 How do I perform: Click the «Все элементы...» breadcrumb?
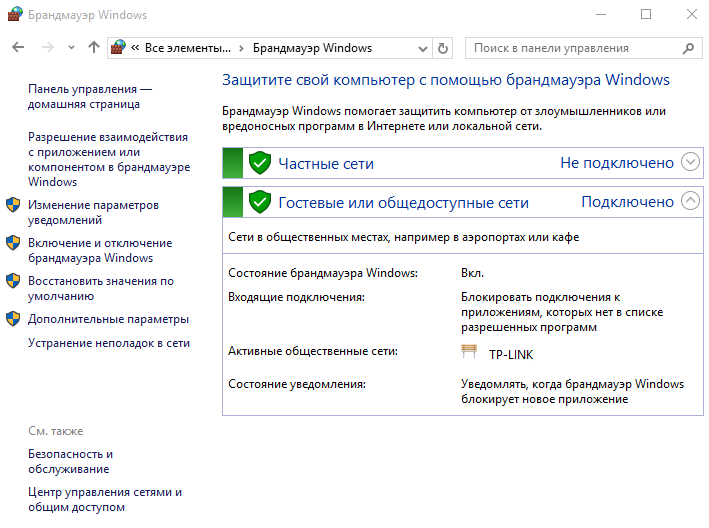[188, 48]
